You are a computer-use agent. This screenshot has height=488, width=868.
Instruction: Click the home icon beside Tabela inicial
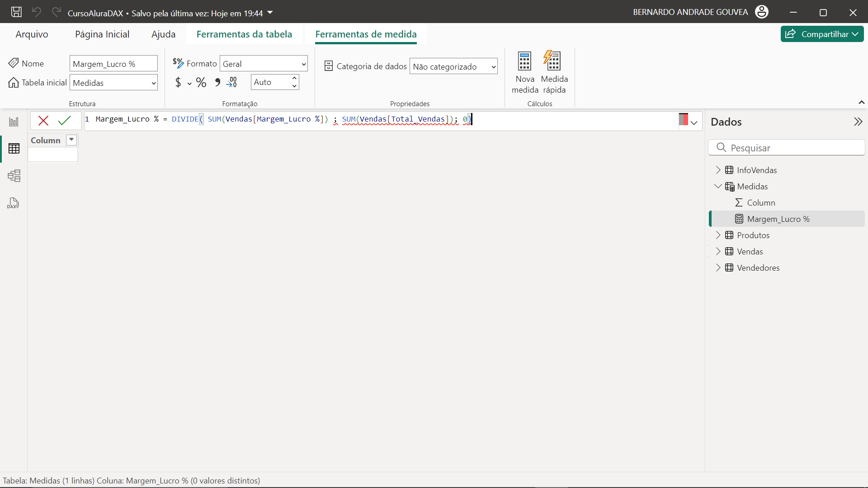click(x=14, y=82)
